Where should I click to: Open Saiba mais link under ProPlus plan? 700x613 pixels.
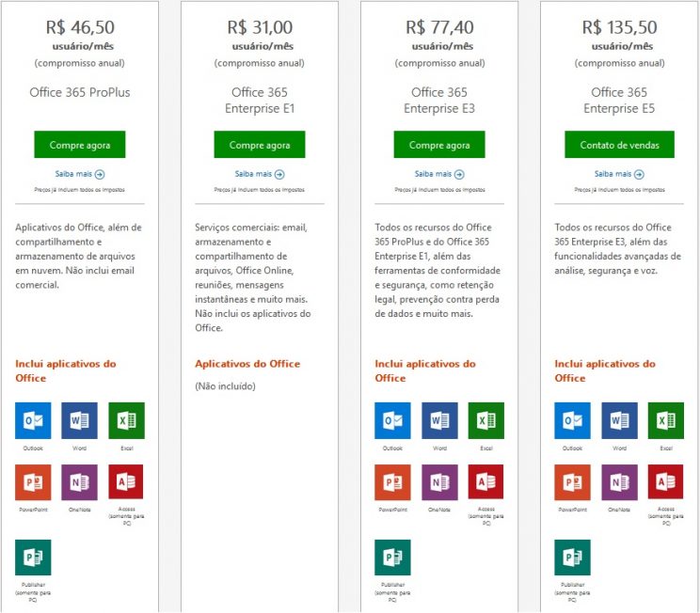(80, 174)
